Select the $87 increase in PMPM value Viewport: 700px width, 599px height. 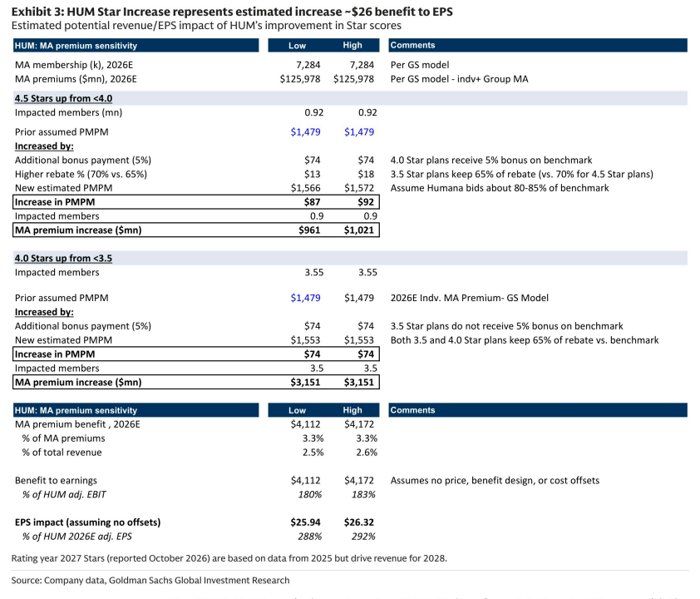312,202
